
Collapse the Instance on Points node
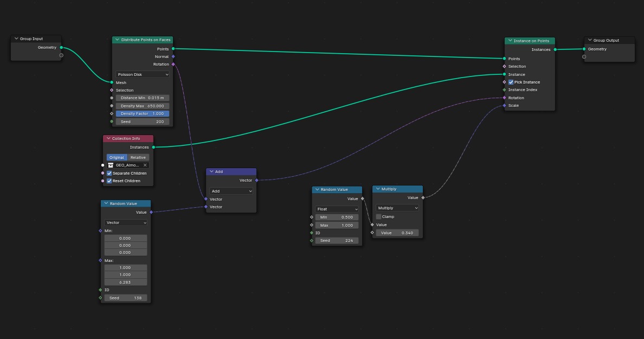click(x=510, y=41)
